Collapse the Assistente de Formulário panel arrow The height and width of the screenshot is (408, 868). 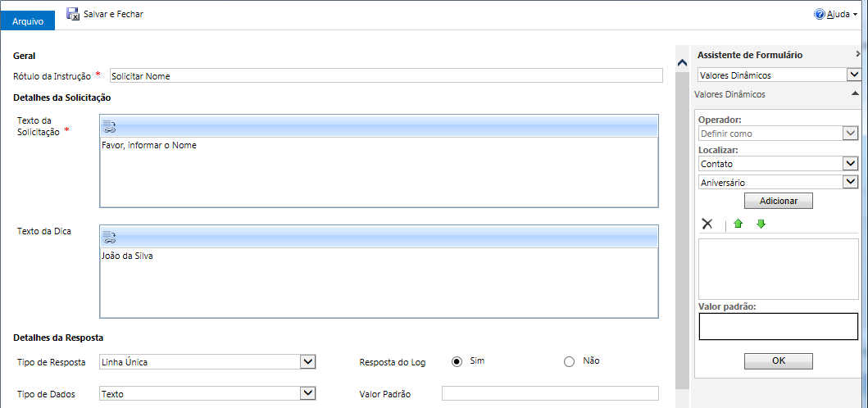click(x=857, y=54)
